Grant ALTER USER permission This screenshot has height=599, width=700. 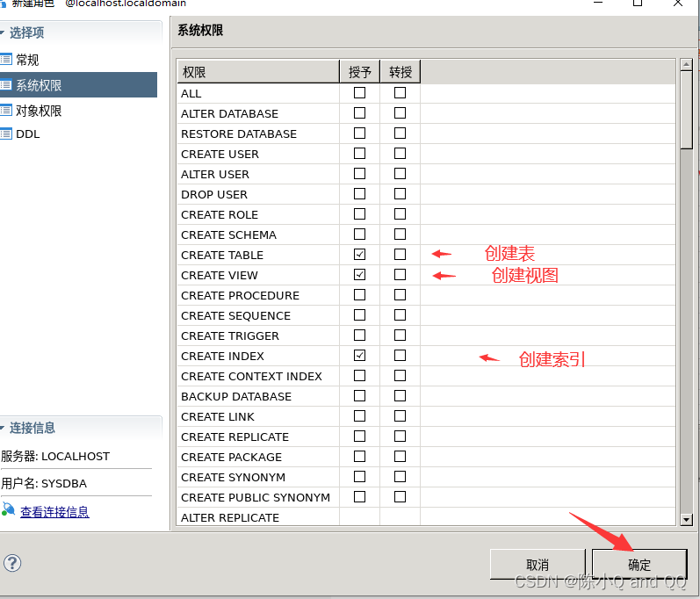[359, 174]
